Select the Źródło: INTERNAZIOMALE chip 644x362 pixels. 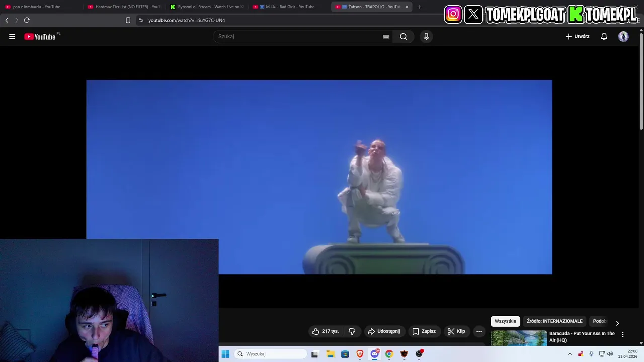554,321
